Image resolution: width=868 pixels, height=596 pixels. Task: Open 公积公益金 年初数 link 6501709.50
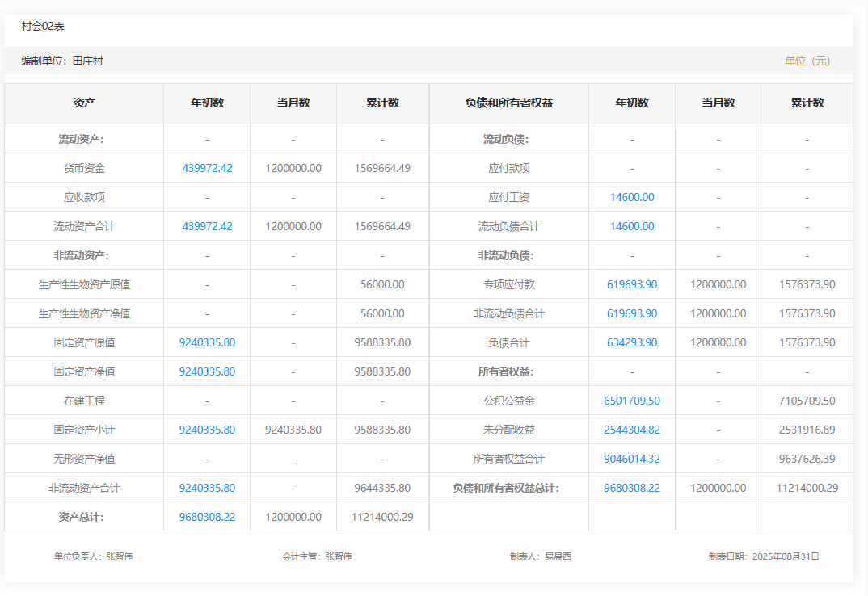[x=632, y=401]
